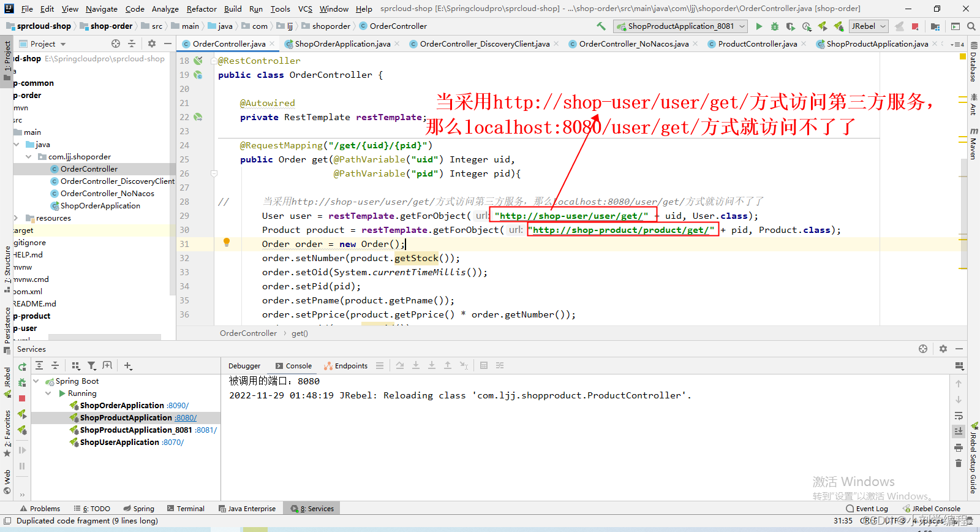980x532 pixels.
Task: Hide the Project tool window
Action: click(168, 44)
